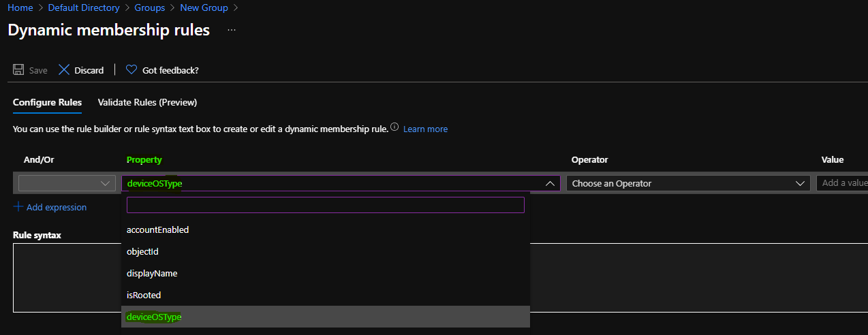Click the Add expression link
The height and width of the screenshot is (335, 868).
click(57, 207)
